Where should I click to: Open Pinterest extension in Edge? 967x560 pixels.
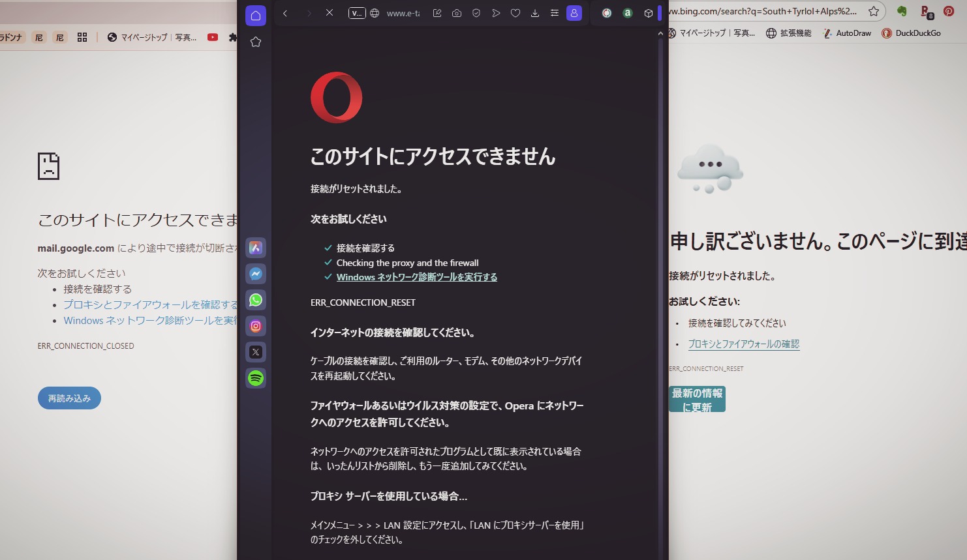949,11
